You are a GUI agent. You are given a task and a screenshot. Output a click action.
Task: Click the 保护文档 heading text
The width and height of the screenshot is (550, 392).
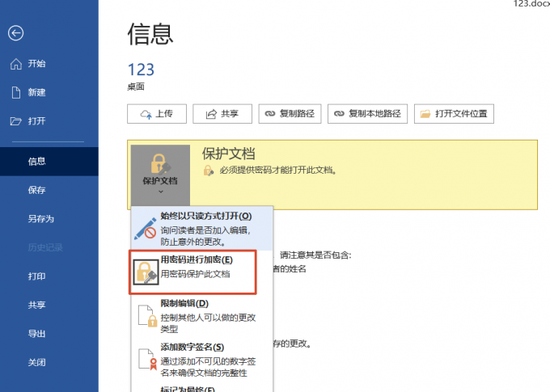coord(228,154)
